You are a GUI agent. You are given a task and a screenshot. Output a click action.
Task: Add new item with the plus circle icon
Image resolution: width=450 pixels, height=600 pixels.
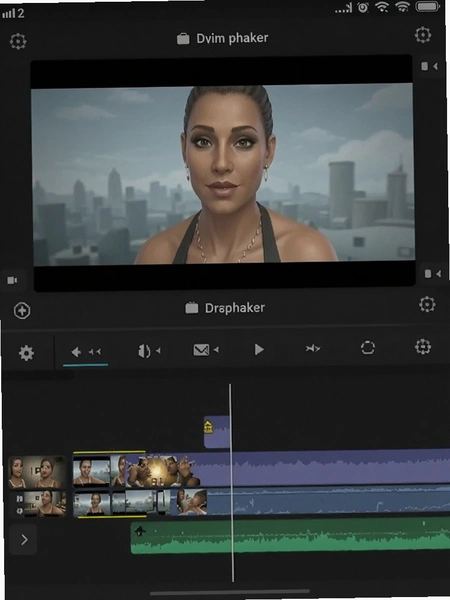22,311
